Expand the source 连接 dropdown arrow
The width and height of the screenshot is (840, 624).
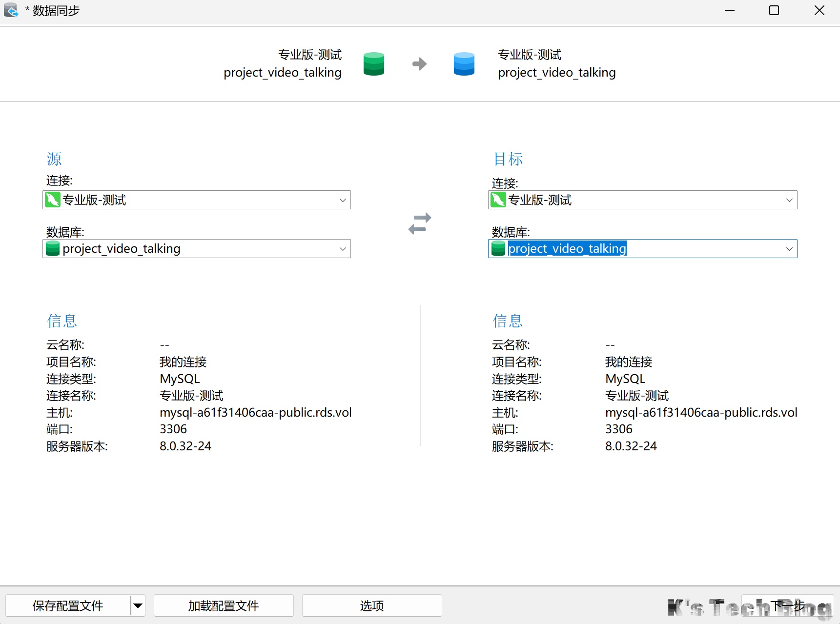pyautogui.click(x=343, y=200)
